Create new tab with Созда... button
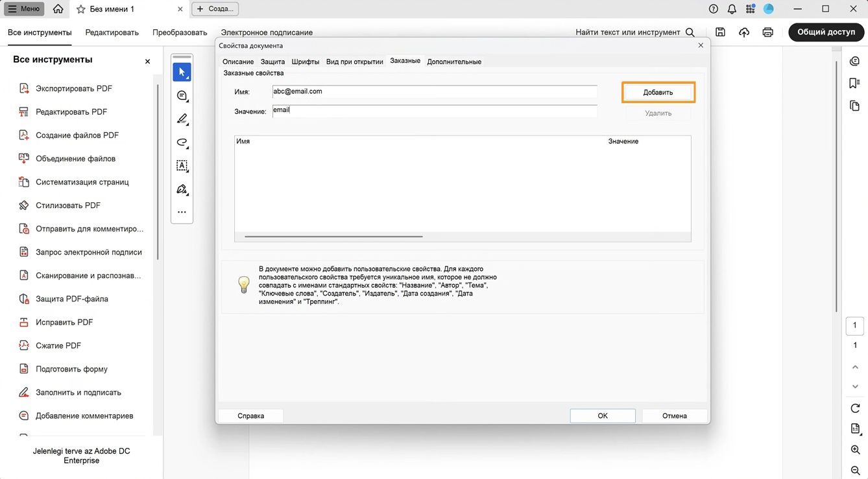This screenshot has width=868, height=479. click(x=215, y=9)
